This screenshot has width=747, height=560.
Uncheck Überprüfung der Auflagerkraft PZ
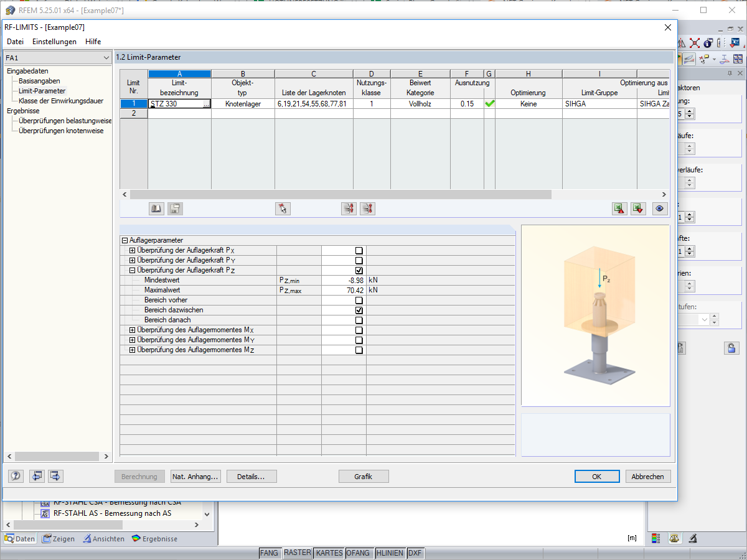point(358,270)
